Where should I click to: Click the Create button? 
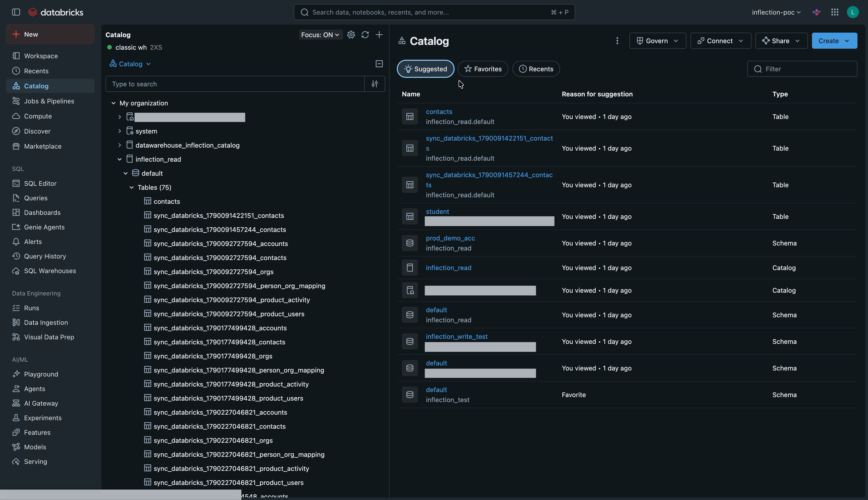click(x=834, y=41)
